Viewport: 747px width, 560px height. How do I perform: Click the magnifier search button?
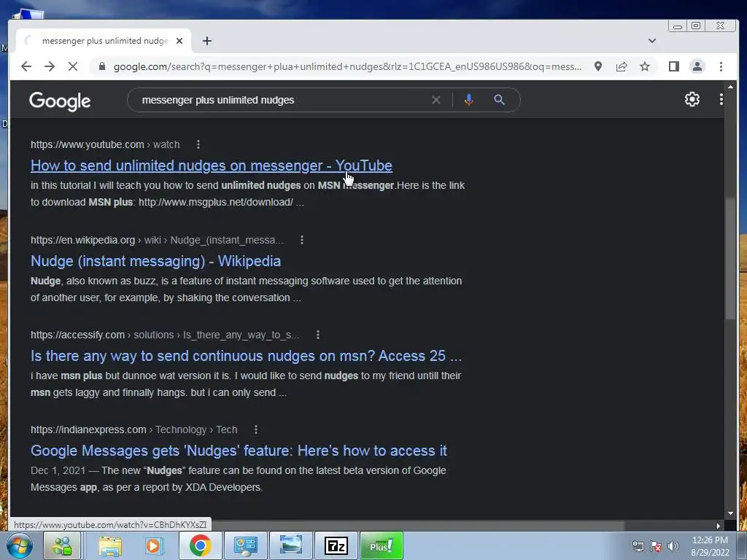pos(499,100)
